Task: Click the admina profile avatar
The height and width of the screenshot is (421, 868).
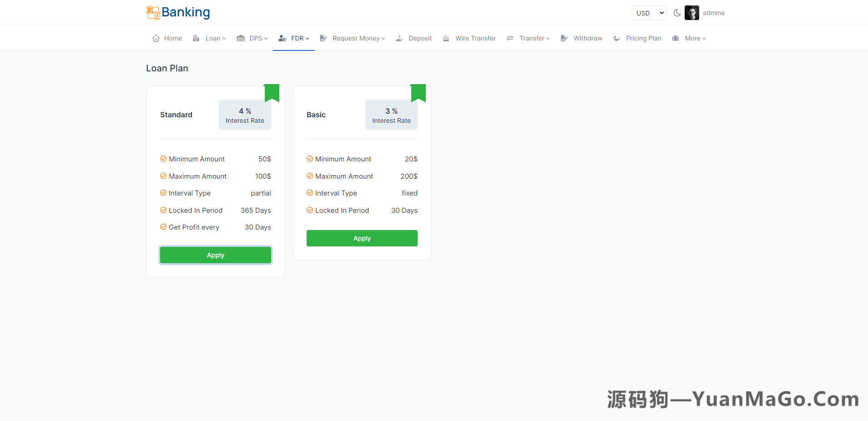Action: (691, 13)
